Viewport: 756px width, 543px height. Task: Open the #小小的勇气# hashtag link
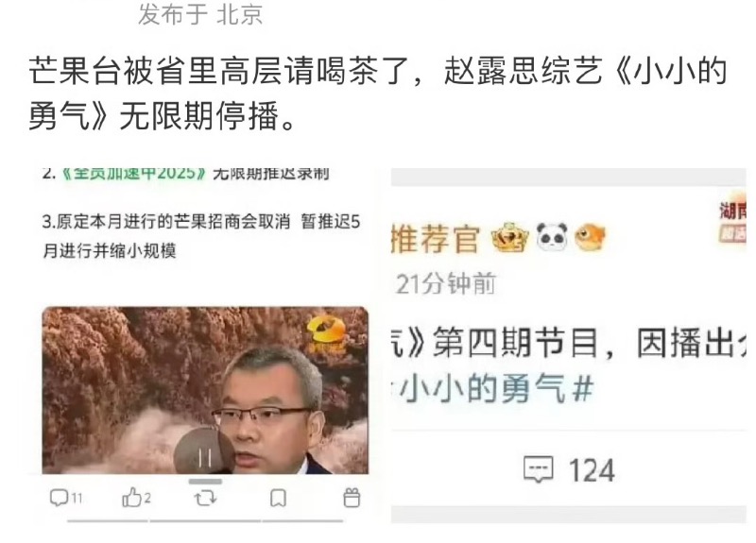492,389
